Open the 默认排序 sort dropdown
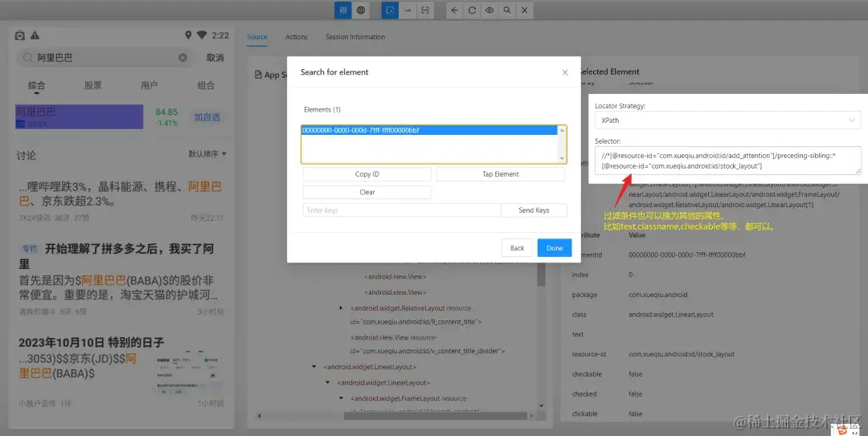Viewport: 868px width, 436px height. 207,154
